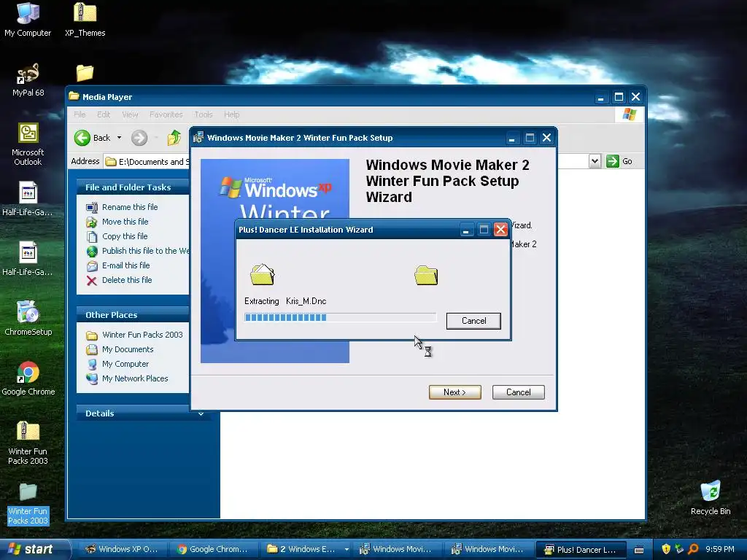Click Delete this file task
Screen dimensions: 747x560
point(127,280)
